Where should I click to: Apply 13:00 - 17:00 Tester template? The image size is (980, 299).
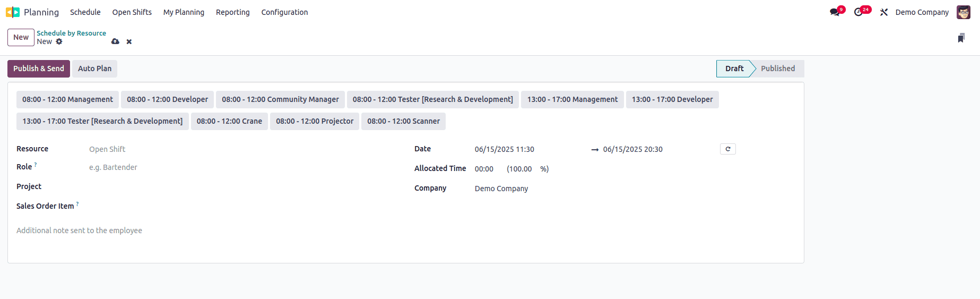click(x=102, y=121)
